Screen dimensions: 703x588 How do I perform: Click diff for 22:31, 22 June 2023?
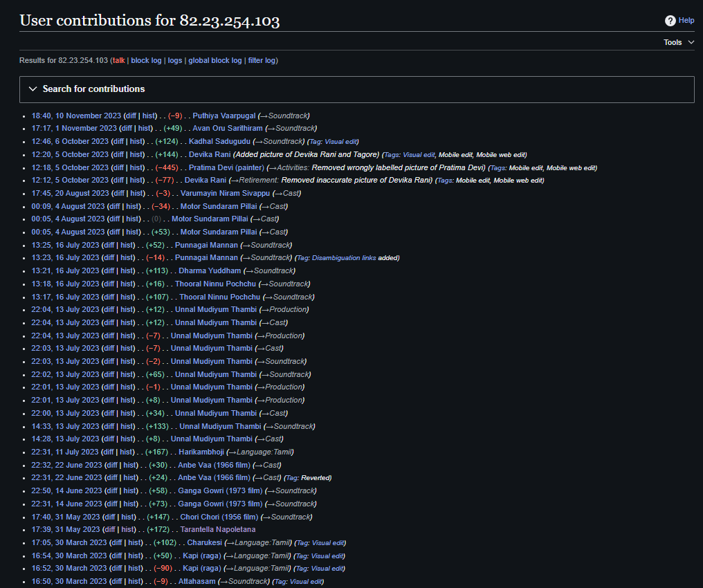tap(112, 478)
